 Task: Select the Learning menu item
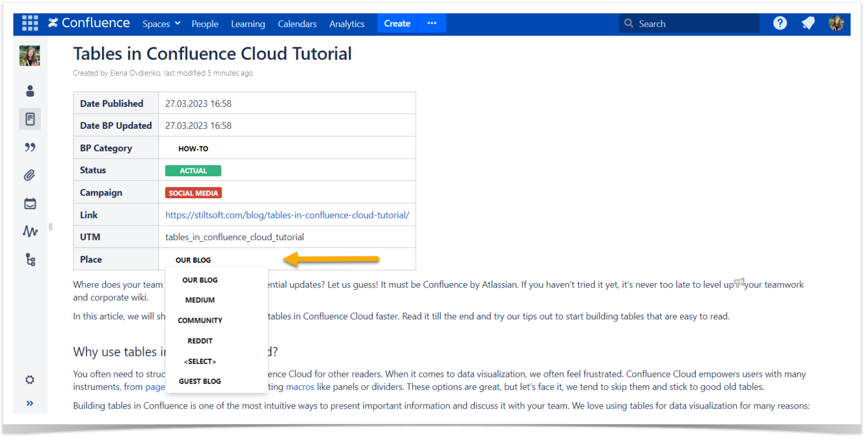click(248, 23)
